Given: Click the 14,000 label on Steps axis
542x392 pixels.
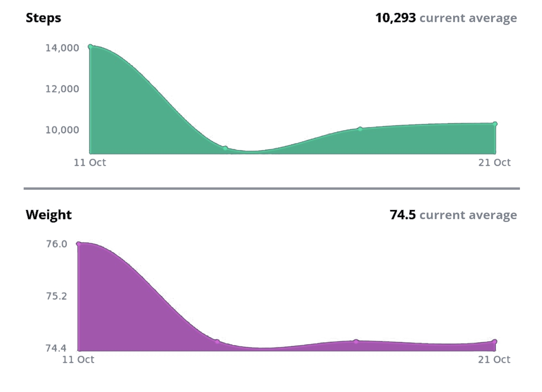Looking at the screenshot, I should pyautogui.click(x=62, y=48).
